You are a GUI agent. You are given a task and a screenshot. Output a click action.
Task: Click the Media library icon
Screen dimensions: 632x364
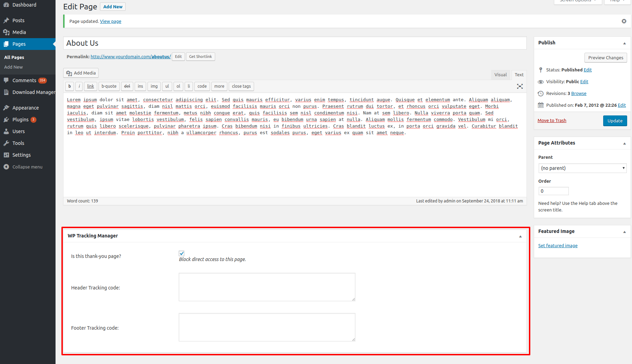(6, 32)
